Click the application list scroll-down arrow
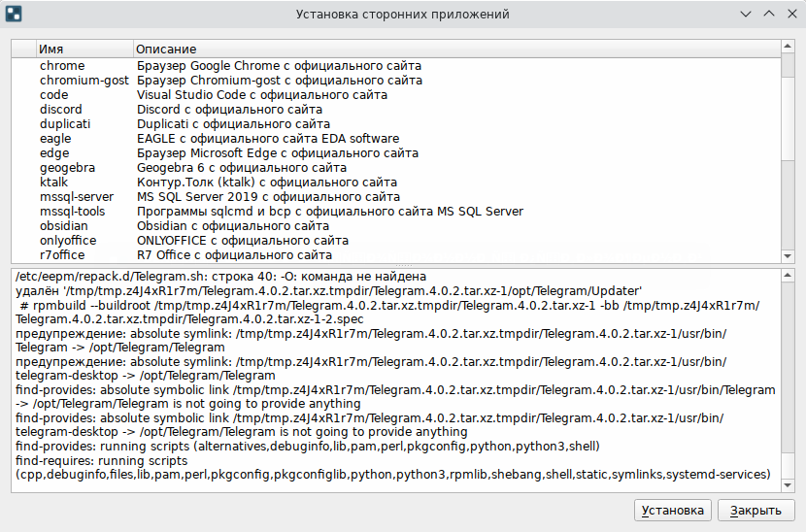 click(x=789, y=255)
